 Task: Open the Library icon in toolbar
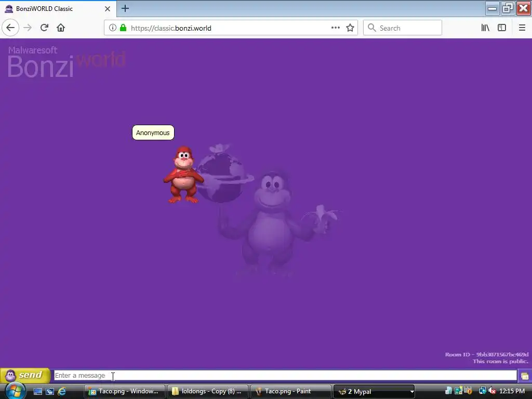click(x=485, y=28)
